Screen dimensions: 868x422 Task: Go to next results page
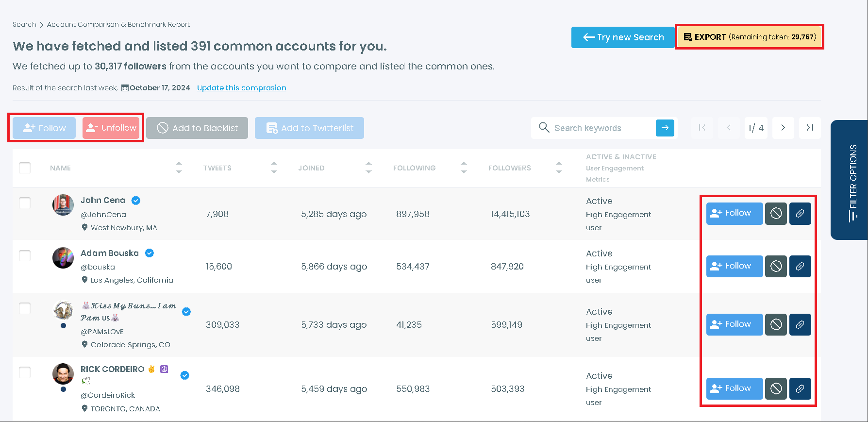coord(783,128)
